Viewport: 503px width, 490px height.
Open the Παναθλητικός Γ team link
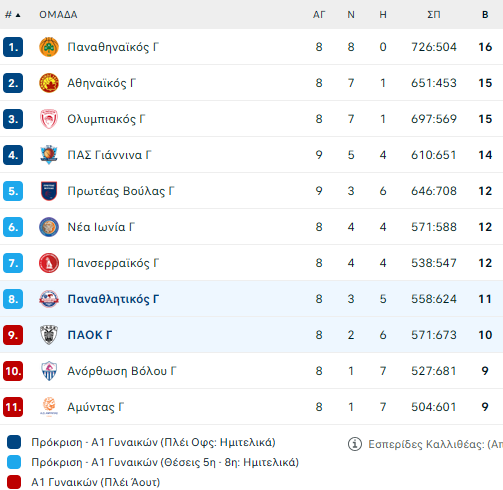coord(113,299)
